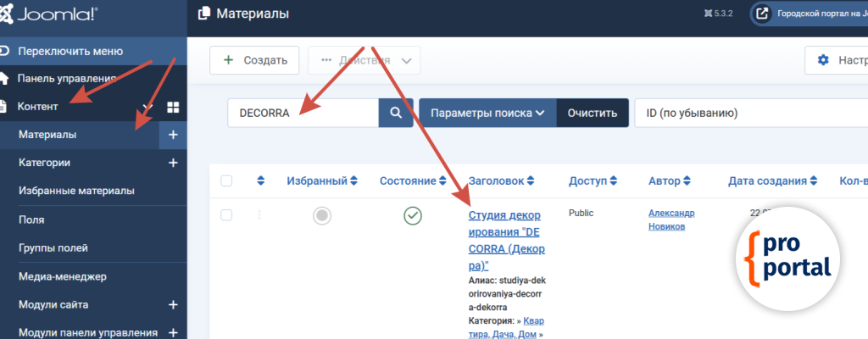
Task: Click the green published state checkmark
Action: coord(413,216)
